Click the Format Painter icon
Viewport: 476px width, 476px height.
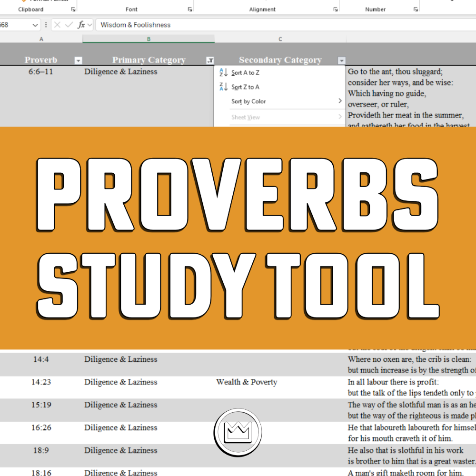tap(25, 1)
